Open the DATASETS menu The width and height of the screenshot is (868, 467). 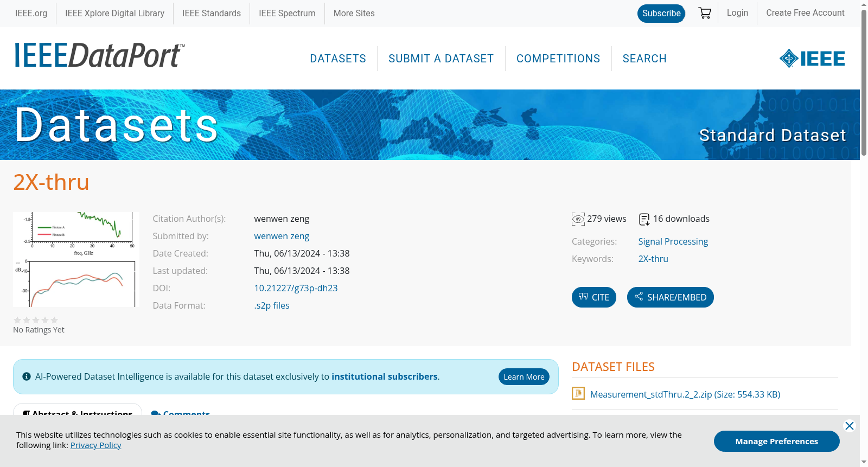338,59
